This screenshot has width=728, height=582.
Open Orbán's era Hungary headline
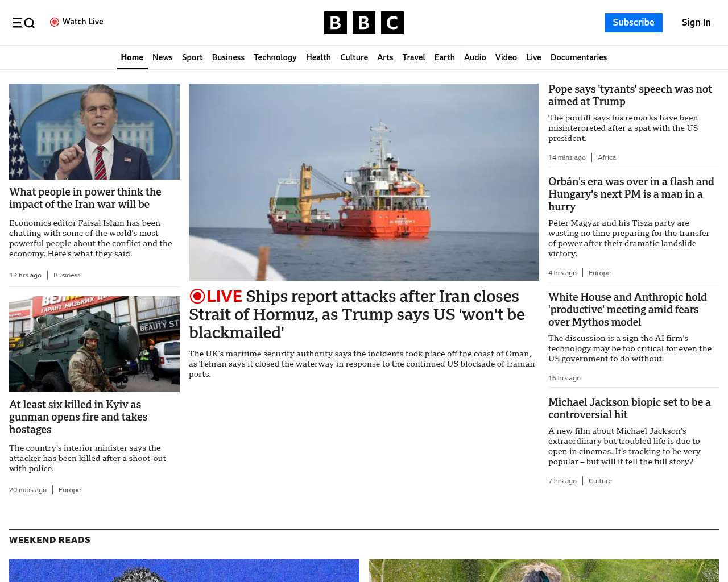tap(631, 194)
